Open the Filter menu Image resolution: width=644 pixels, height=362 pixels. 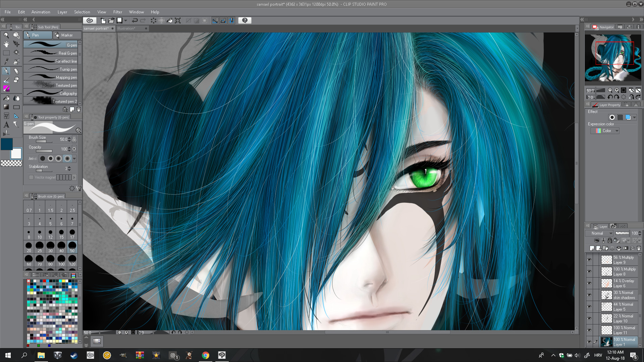click(x=117, y=12)
